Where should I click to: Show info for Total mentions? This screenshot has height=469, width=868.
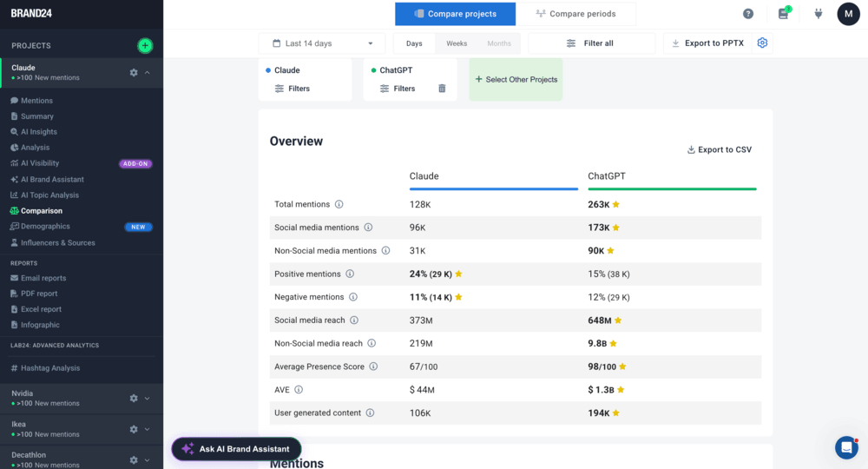(x=339, y=204)
